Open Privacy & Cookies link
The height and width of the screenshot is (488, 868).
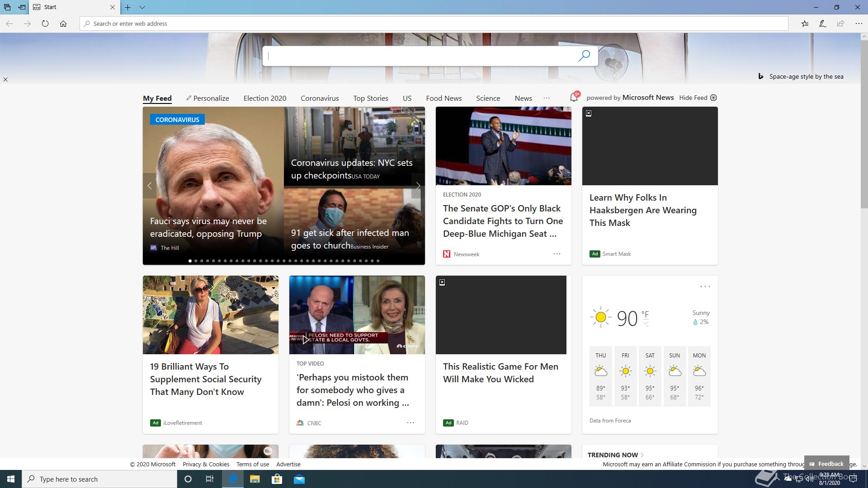tap(206, 464)
